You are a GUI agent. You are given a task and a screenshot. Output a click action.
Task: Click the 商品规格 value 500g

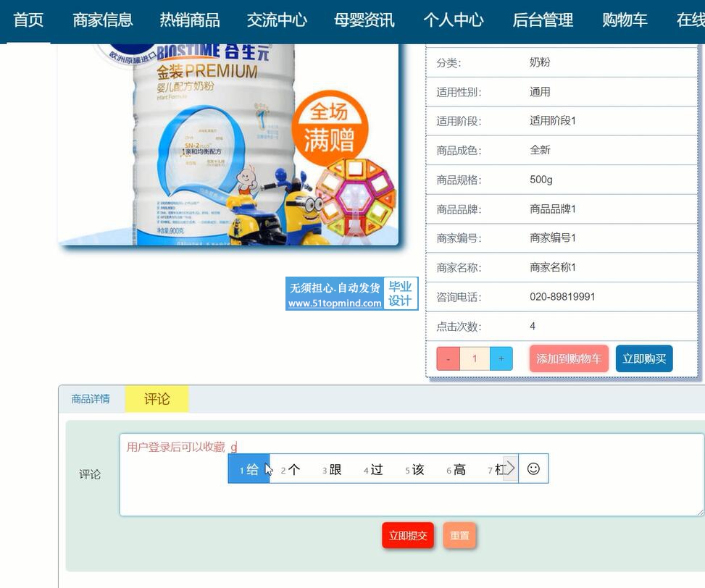[x=541, y=180]
